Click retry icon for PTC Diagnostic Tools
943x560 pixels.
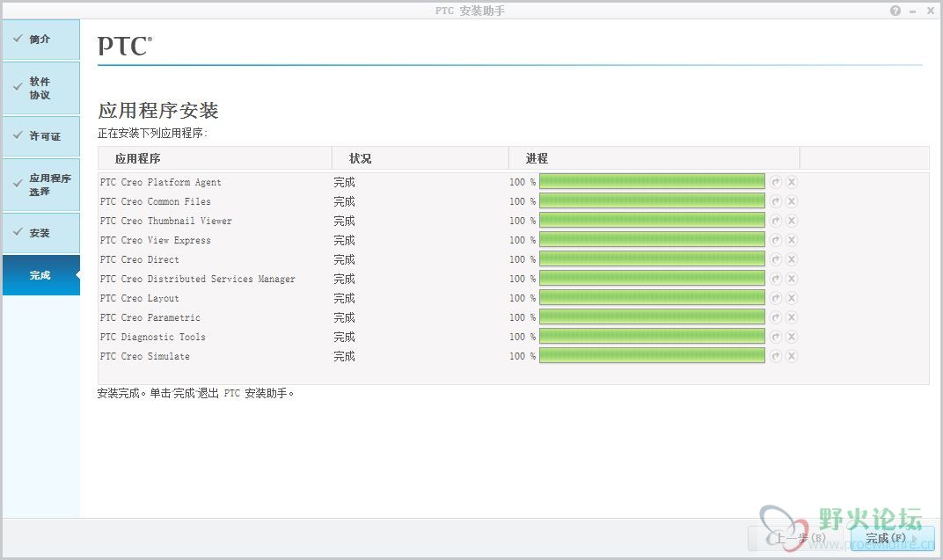click(776, 337)
